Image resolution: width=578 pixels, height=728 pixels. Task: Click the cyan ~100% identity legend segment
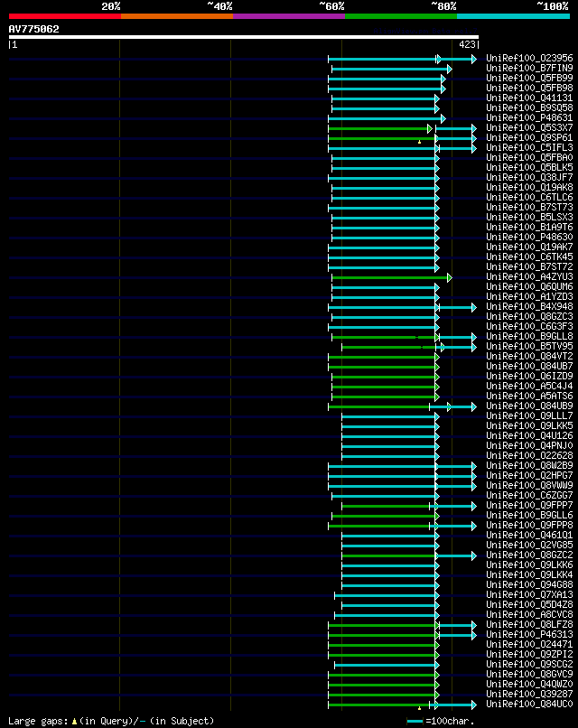(x=514, y=16)
